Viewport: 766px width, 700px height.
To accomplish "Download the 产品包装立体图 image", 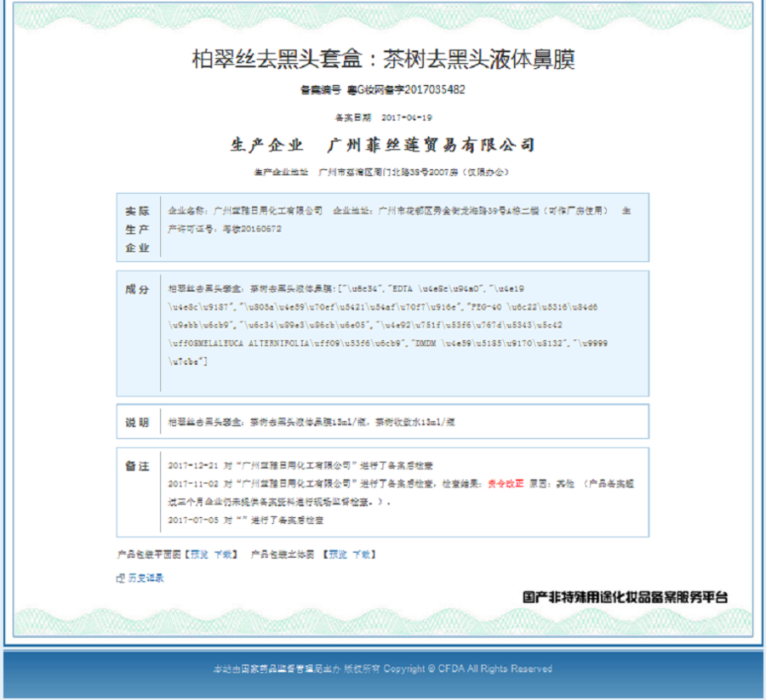I will (362, 555).
